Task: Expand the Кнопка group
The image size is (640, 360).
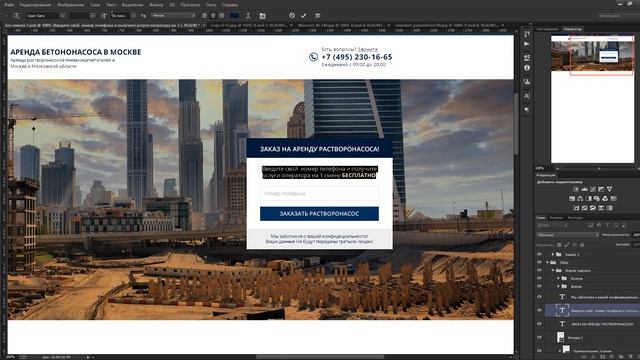Action: click(558, 278)
